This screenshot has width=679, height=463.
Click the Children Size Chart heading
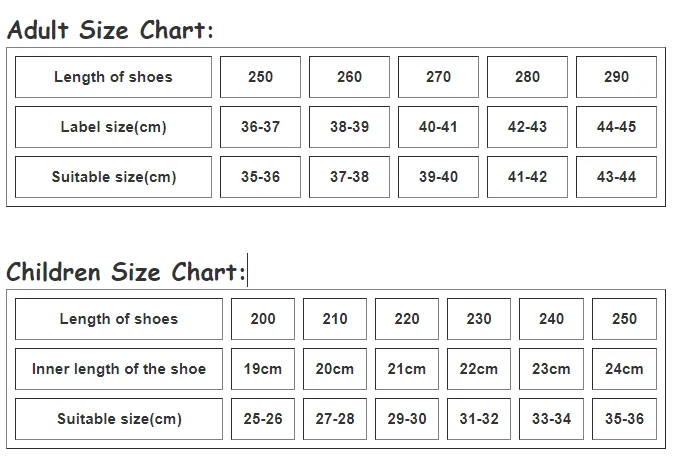pos(126,272)
